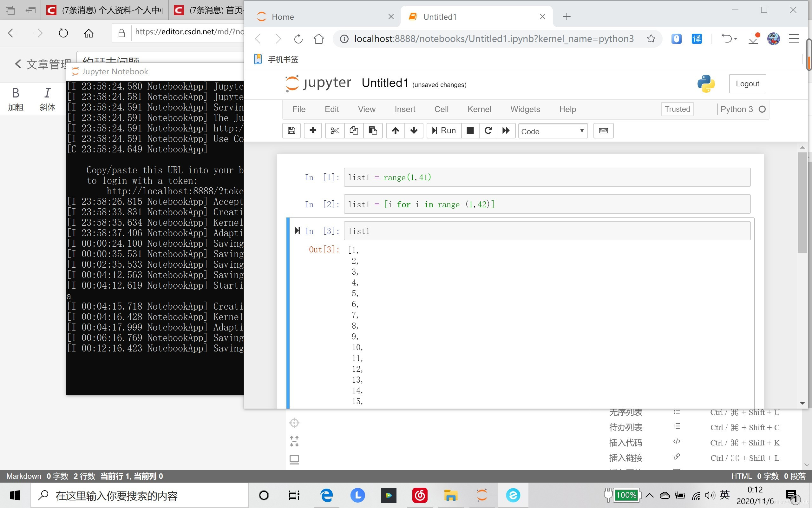
Task: Open the Cell menu in Jupyter
Action: point(441,109)
